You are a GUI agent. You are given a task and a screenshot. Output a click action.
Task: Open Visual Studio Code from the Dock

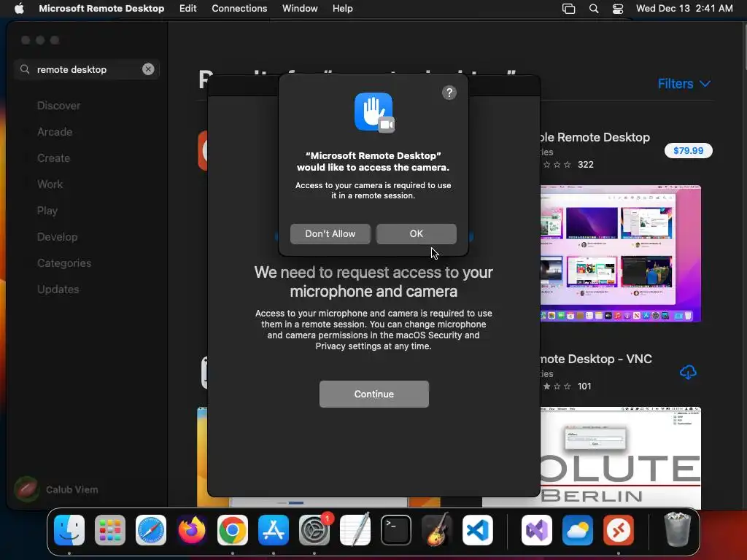click(478, 530)
